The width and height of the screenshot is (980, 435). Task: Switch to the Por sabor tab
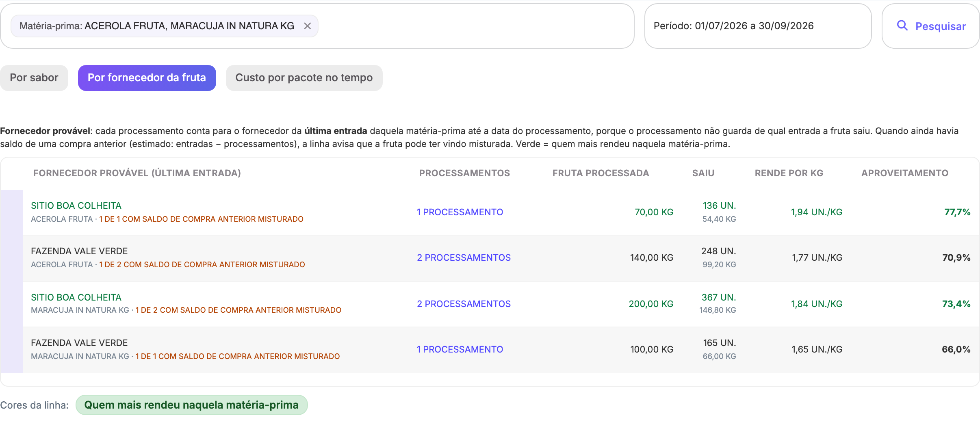[x=34, y=78]
